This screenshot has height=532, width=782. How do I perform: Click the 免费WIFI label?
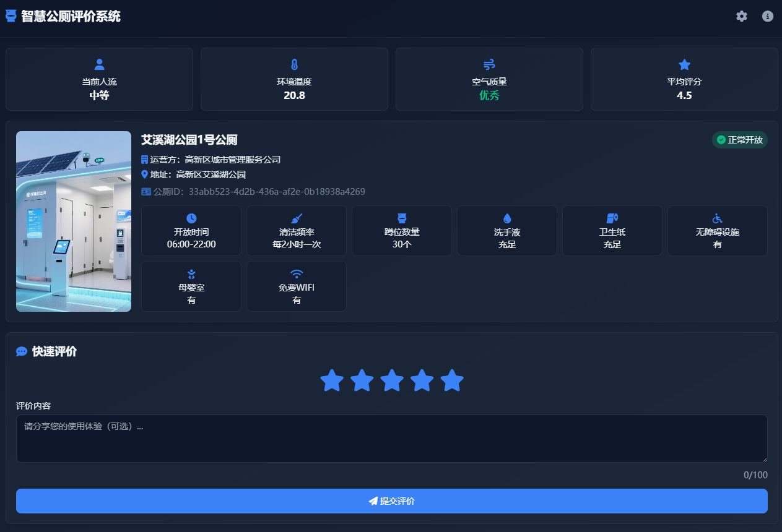(x=297, y=288)
